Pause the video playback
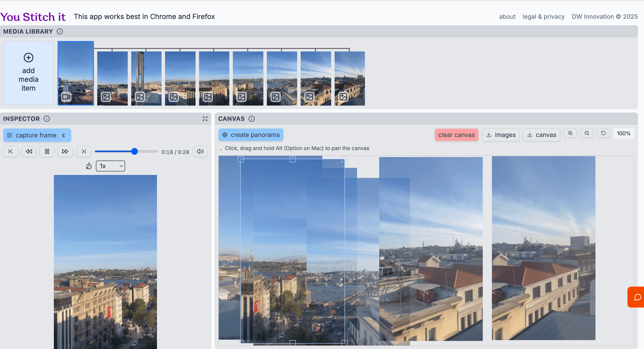Screen dimensions: 644x349 pos(47,152)
